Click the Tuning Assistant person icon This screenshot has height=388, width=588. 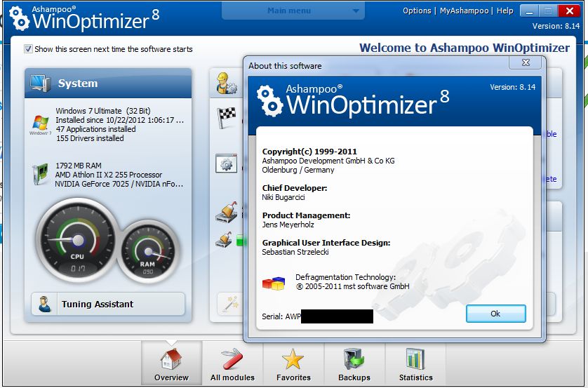[45, 304]
